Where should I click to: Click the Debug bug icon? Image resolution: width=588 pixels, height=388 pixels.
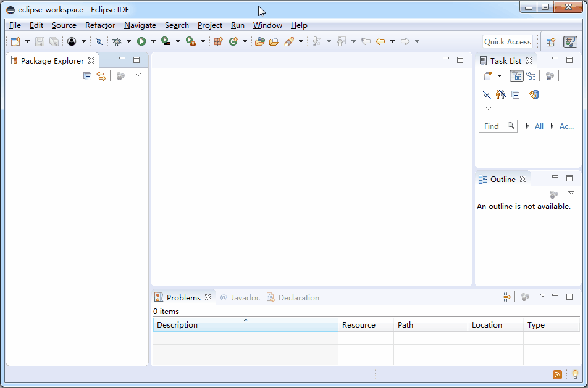(117, 41)
